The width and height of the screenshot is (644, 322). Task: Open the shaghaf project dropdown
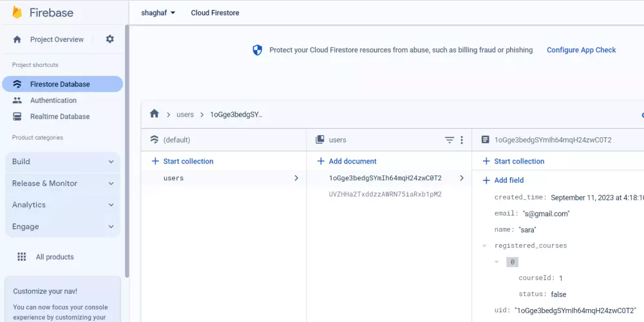click(x=158, y=13)
